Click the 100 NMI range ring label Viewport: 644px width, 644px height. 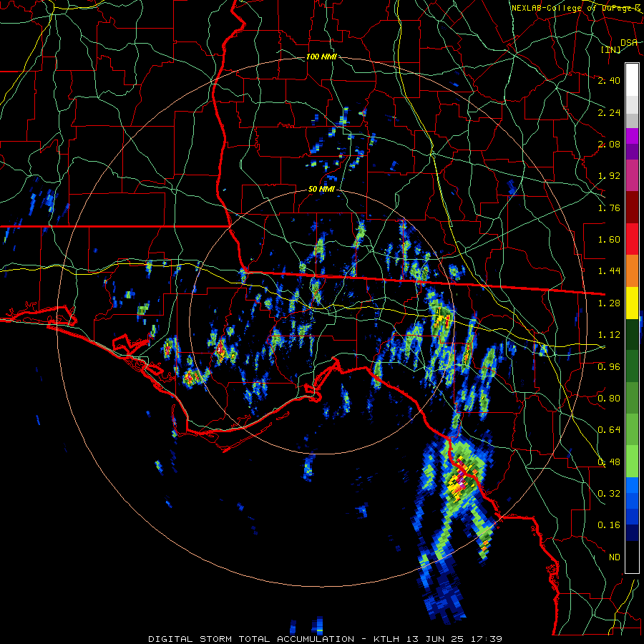(x=321, y=57)
